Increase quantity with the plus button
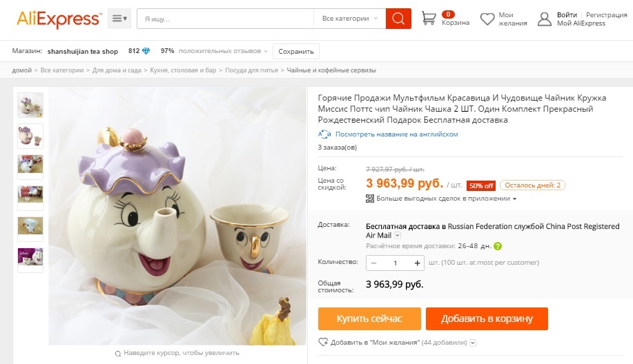The width and height of the screenshot is (633, 364). tap(417, 263)
